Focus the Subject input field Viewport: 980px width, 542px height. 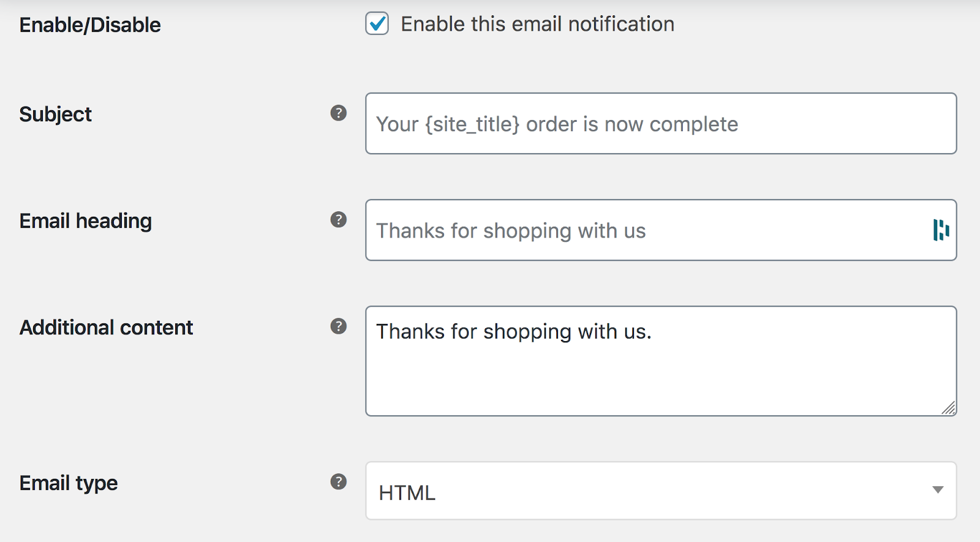pyautogui.click(x=796, y=124)
